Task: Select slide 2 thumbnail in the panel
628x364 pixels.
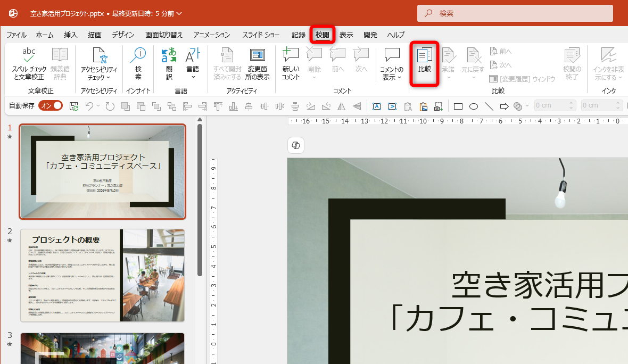Action: tap(102, 275)
